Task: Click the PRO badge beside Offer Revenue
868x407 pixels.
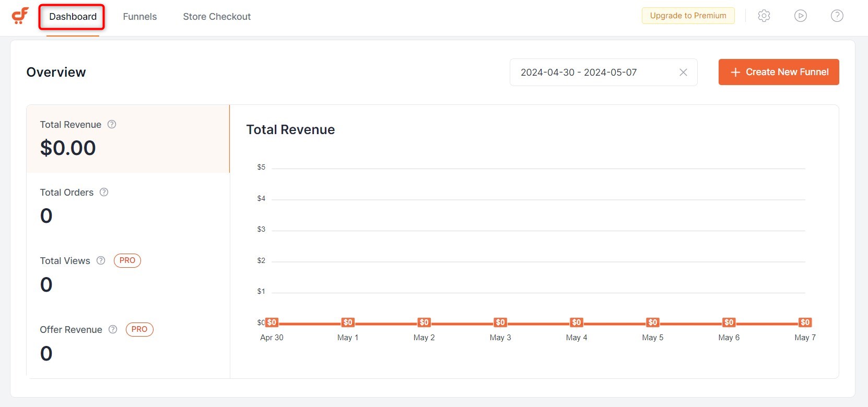Action: pos(139,329)
